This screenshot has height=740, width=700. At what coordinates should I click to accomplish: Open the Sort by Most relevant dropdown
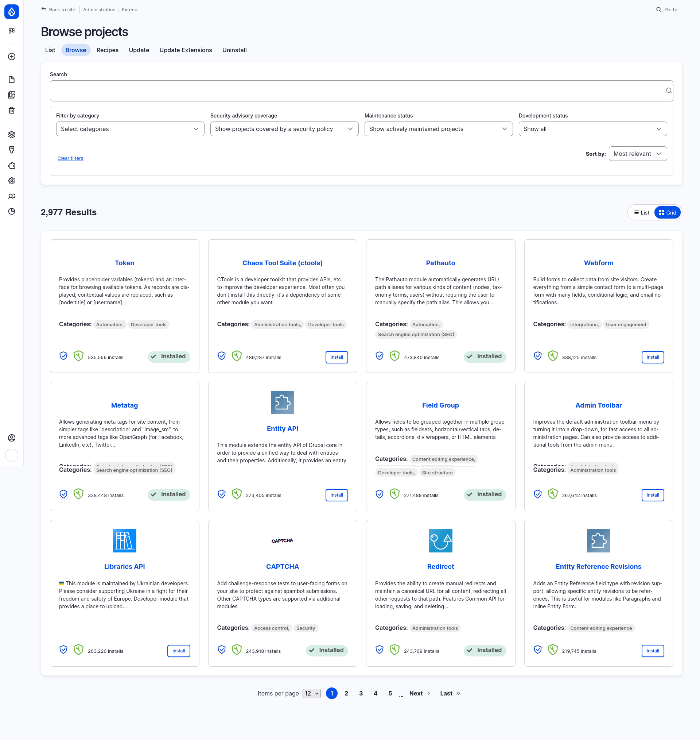(x=638, y=154)
